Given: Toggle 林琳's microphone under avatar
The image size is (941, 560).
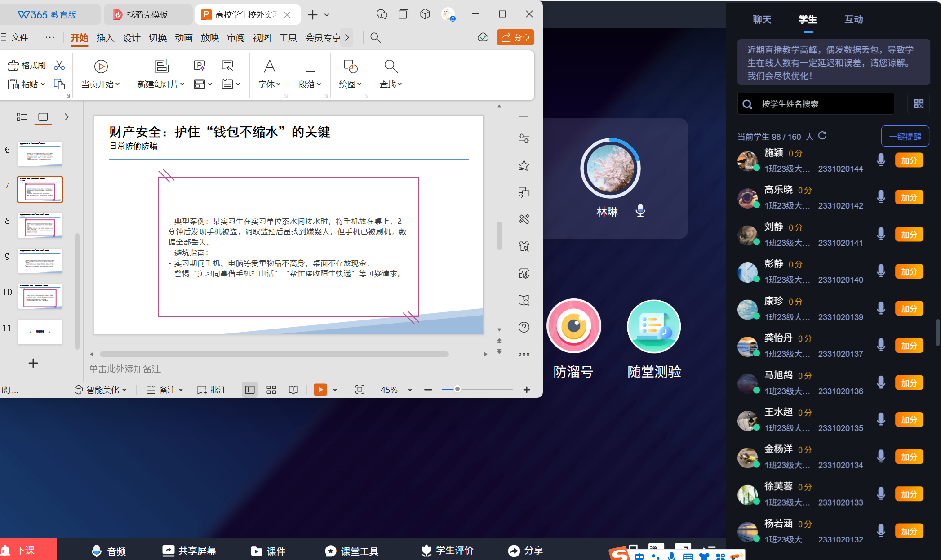Looking at the screenshot, I should [x=640, y=211].
